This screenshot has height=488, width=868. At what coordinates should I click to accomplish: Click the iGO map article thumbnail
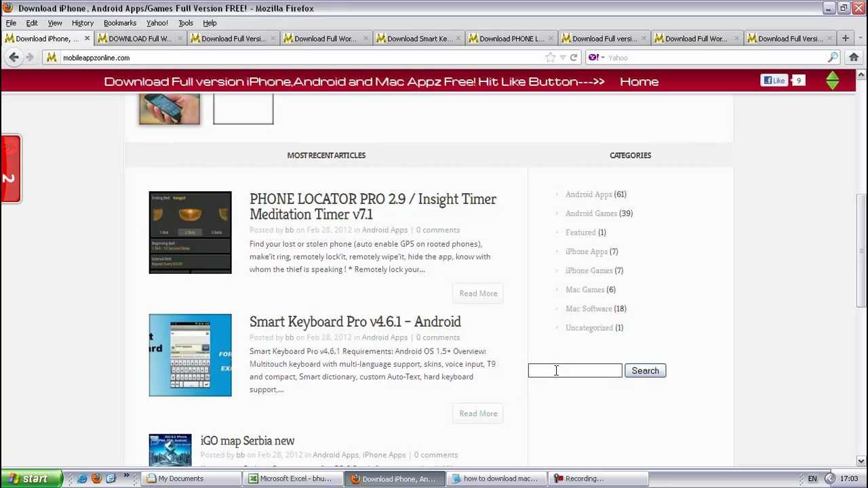coord(170,450)
